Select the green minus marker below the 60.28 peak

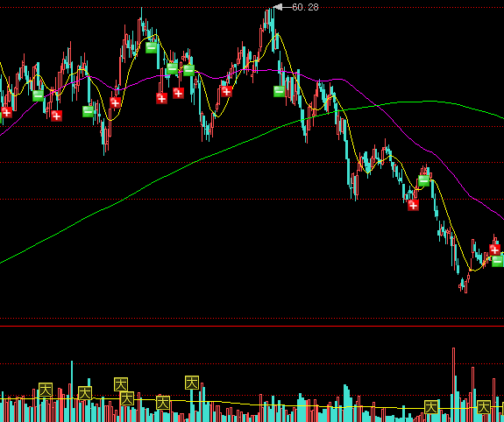(x=279, y=91)
